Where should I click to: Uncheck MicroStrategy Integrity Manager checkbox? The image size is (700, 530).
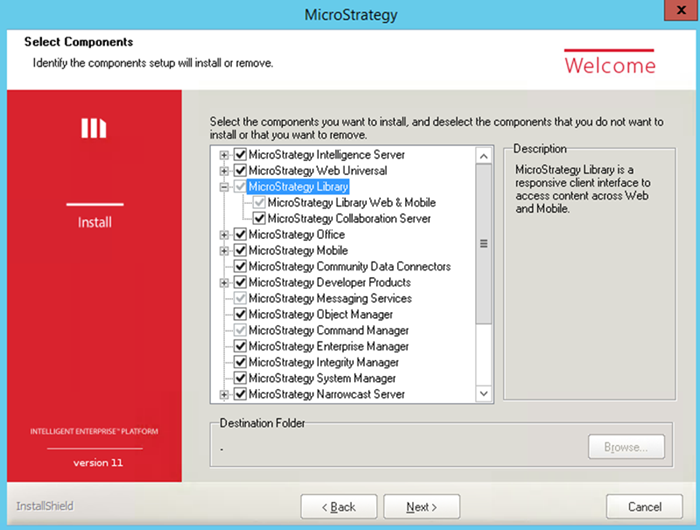click(x=240, y=362)
